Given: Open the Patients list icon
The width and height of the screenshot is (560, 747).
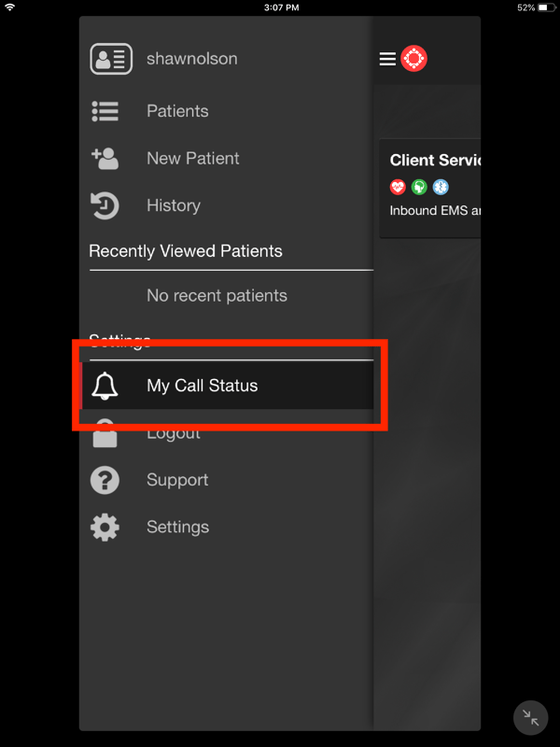Looking at the screenshot, I should (x=105, y=111).
